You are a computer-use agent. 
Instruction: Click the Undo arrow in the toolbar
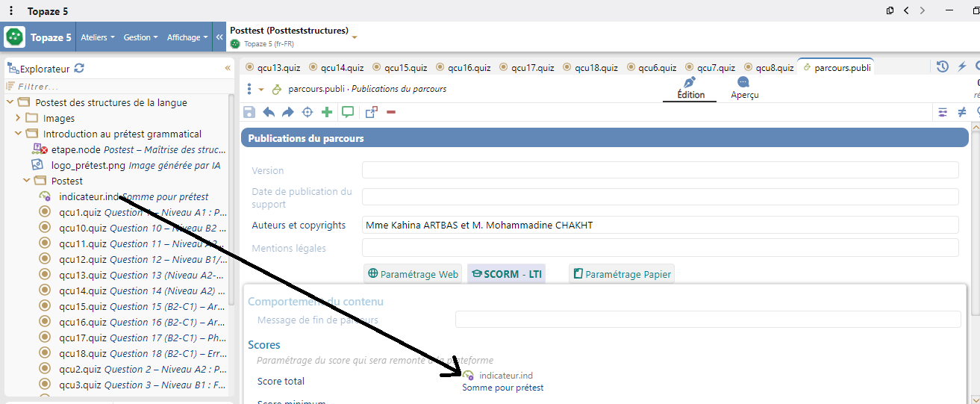[269, 112]
